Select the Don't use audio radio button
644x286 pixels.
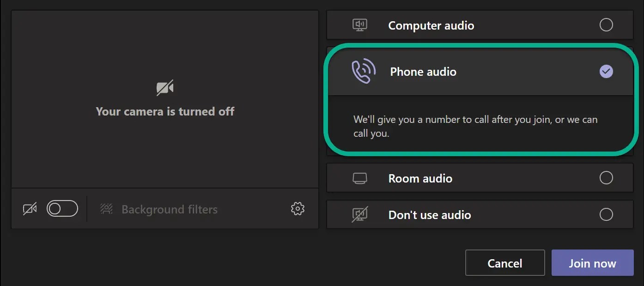(x=606, y=214)
